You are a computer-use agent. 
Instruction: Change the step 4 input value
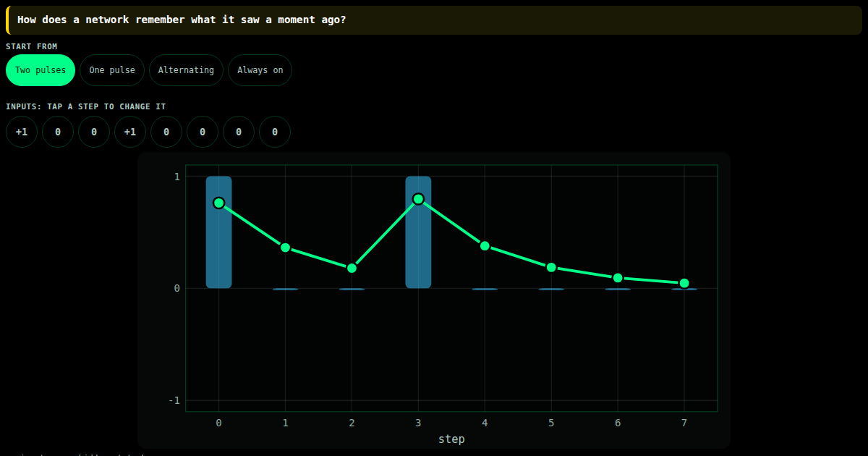(x=166, y=132)
